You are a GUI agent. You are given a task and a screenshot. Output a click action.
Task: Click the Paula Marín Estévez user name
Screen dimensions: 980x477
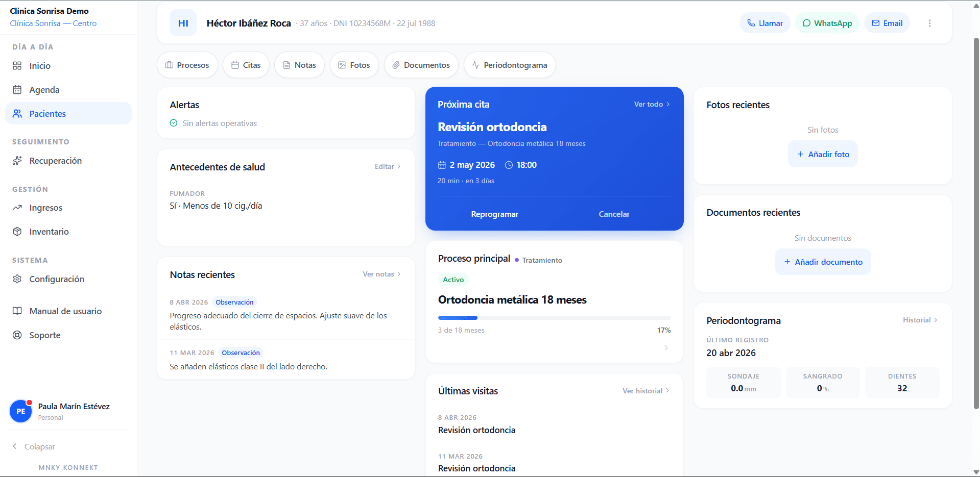point(74,406)
